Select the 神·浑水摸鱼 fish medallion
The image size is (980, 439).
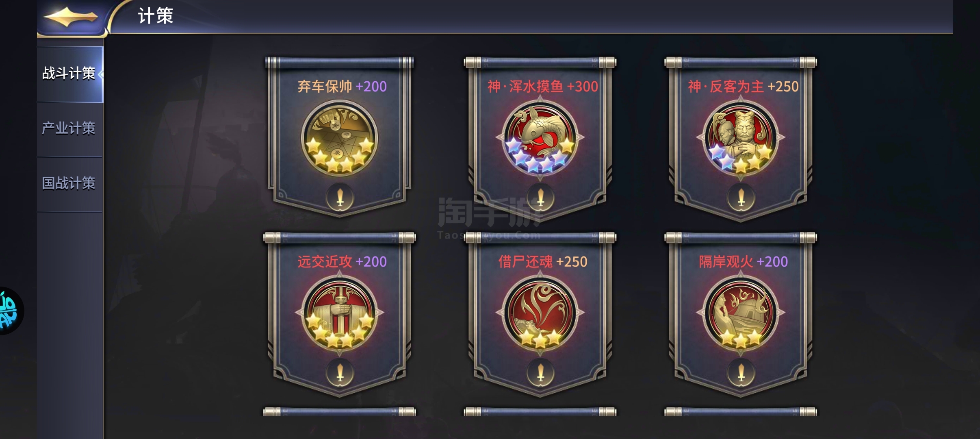(540, 137)
